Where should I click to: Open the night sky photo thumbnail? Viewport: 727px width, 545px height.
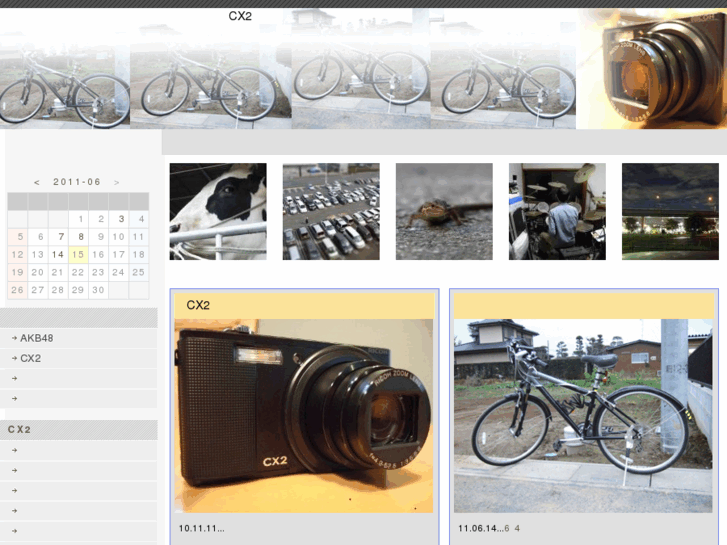click(x=670, y=211)
